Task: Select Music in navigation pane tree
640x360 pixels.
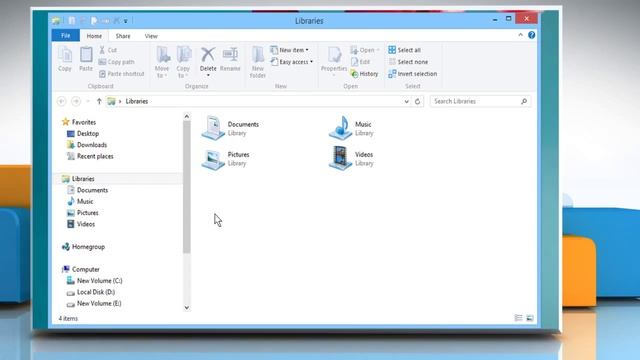Action: coord(80,202)
